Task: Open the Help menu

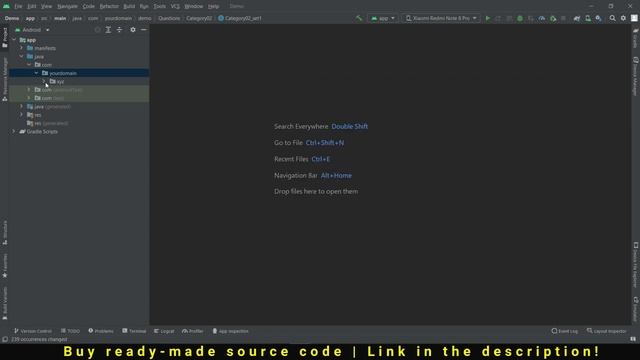Action: coord(213,7)
